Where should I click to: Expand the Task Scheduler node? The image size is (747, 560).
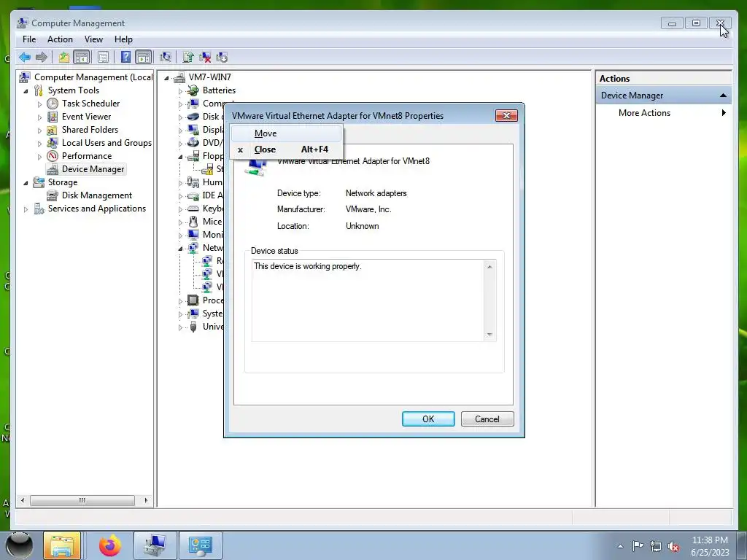[x=39, y=104]
